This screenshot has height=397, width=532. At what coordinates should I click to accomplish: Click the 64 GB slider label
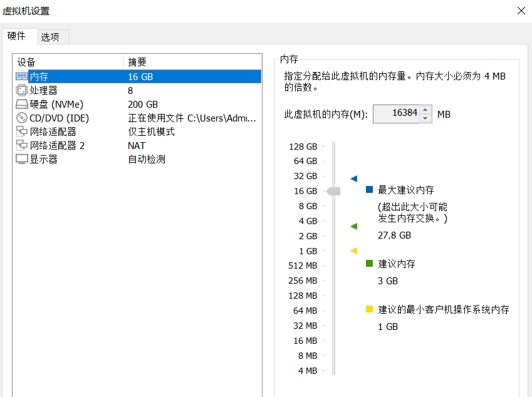305,161
